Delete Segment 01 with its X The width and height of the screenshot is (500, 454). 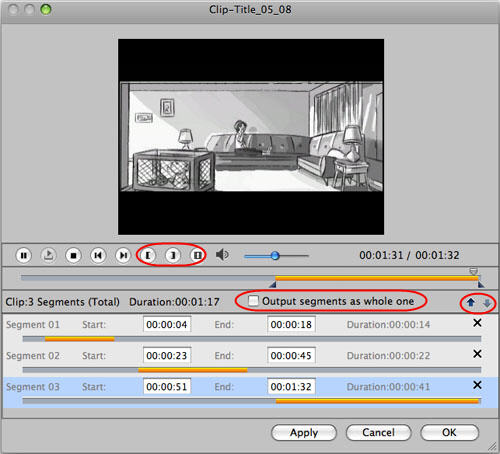[x=477, y=323]
